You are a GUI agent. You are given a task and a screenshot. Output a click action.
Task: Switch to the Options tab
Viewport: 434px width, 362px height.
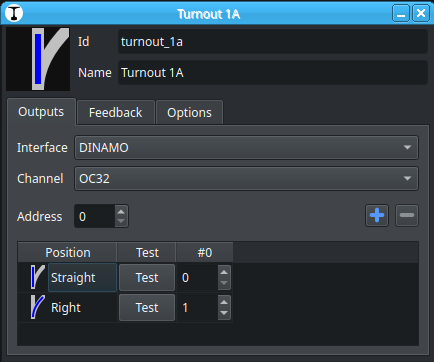[x=189, y=113]
